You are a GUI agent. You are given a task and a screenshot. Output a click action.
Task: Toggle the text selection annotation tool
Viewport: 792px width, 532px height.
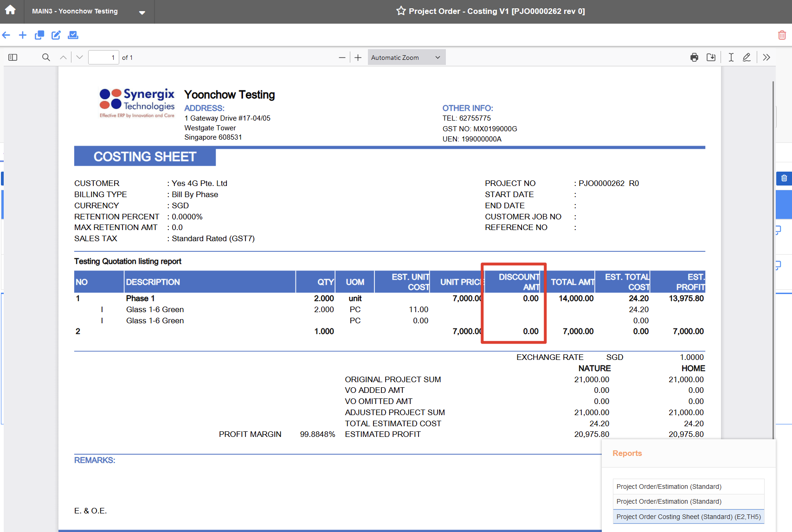[731, 58]
